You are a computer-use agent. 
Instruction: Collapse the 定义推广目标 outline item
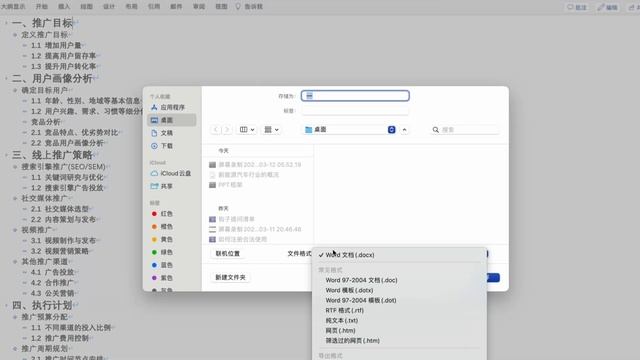tap(15, 35)
